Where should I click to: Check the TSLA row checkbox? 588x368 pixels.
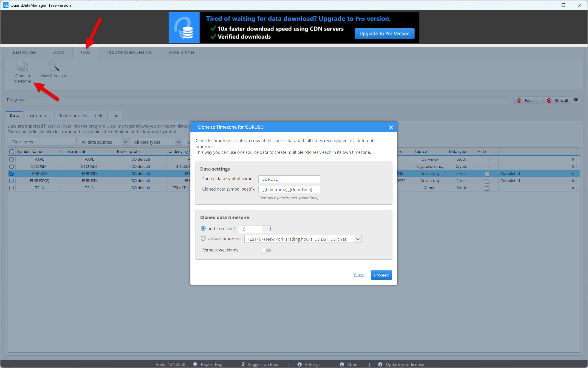11,188
